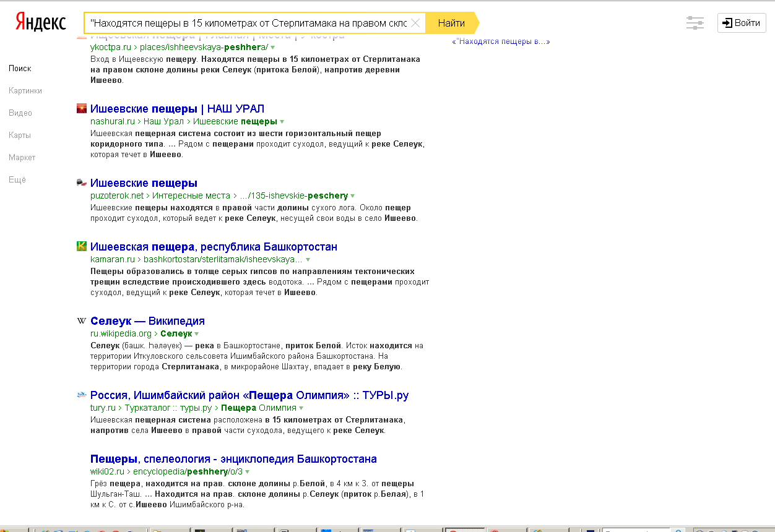Open the dropdown arrow after the ru.wikipedia.org URL
This screenshot has width=775, height=532.
197,334
